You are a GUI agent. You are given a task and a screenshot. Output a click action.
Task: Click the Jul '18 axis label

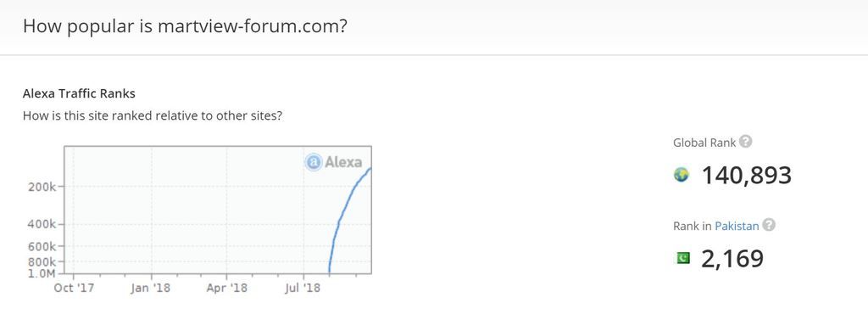(x=303, y=288)
